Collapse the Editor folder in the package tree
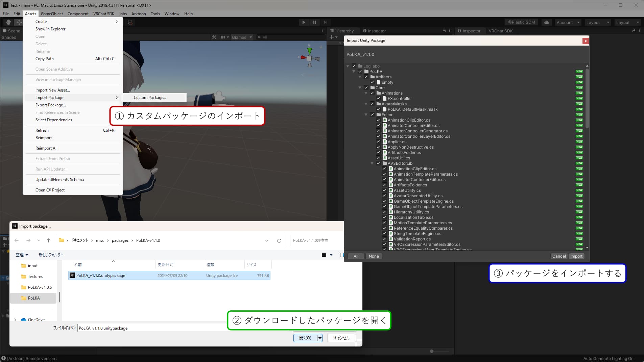 pos(367,114)
